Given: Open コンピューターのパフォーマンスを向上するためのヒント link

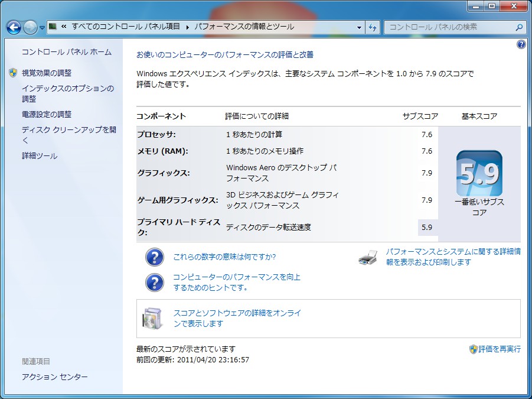Looking at the screenshot, I should pyautogui.click(x=237, y=282).
